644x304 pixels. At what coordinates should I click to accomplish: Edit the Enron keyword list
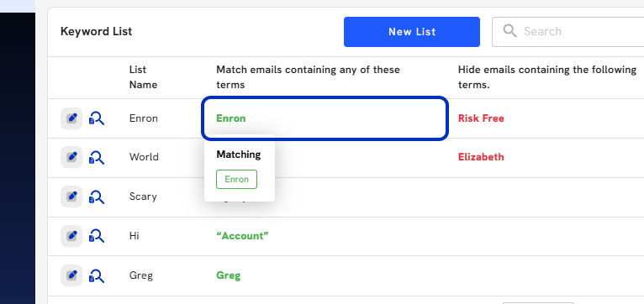(71, 118)
